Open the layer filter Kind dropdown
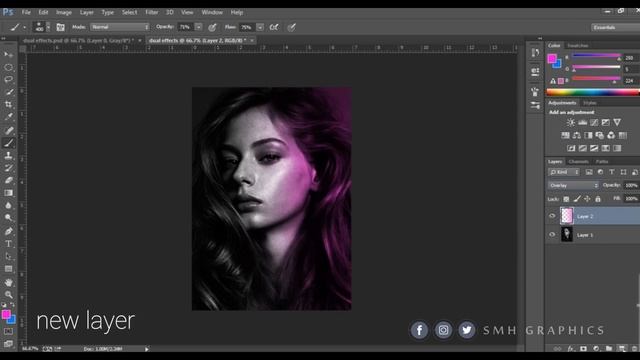The height and width of the screenshot is (360, 640). [x=564, y=172]
